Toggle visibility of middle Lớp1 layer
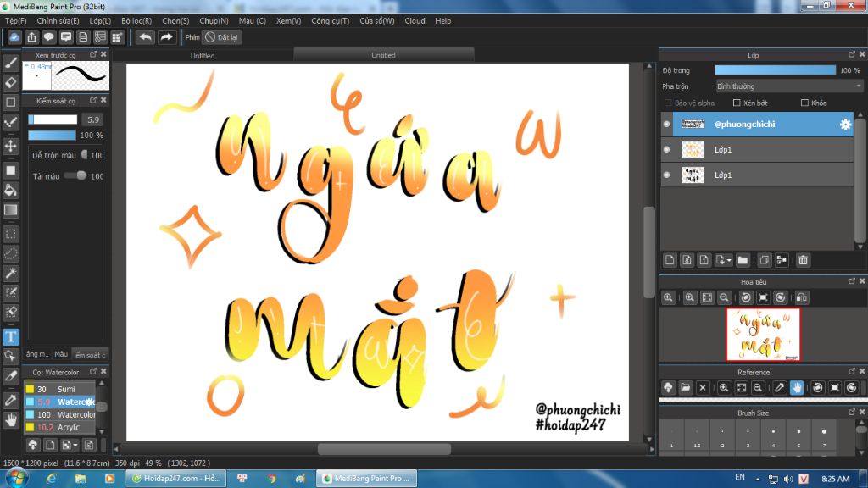 point(666,149)
